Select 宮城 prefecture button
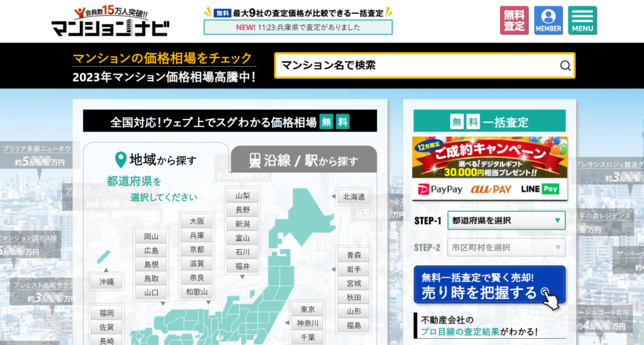Image resolution: width=644 pixels, height=345 pixels. [353, 283]
